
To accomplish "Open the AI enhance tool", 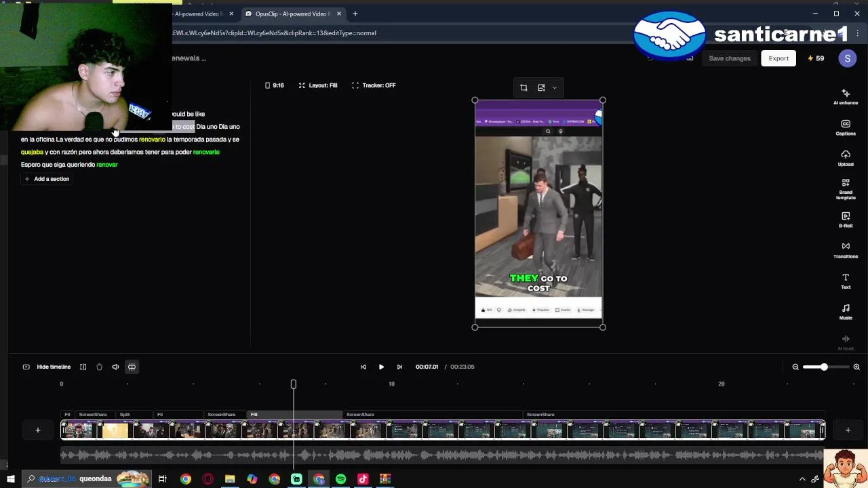I will pyautogui.click(x=846, y=96).
